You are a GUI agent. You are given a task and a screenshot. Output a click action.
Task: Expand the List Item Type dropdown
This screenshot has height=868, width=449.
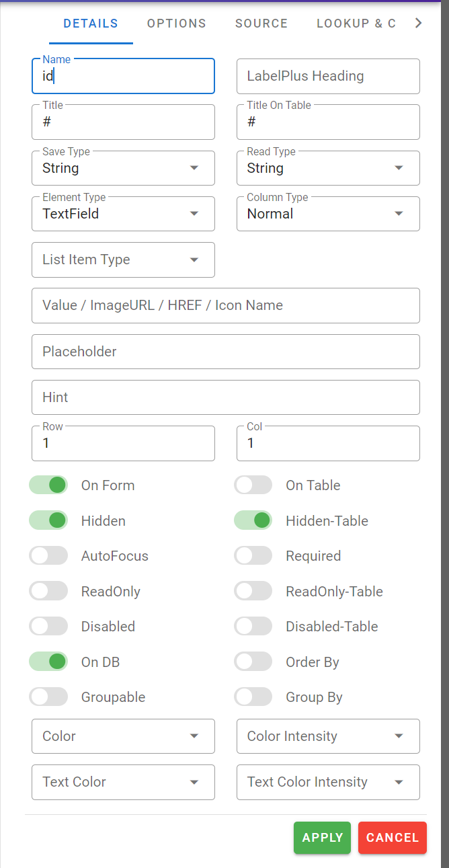pyautogui.click(x=123, y=260)
